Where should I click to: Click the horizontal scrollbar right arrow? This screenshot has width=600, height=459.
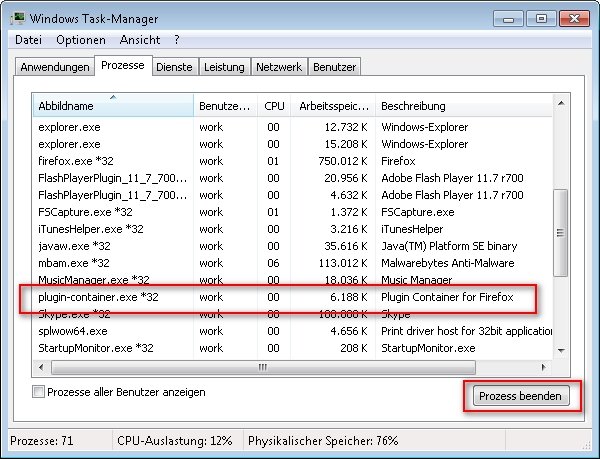[x=543, y=367]
